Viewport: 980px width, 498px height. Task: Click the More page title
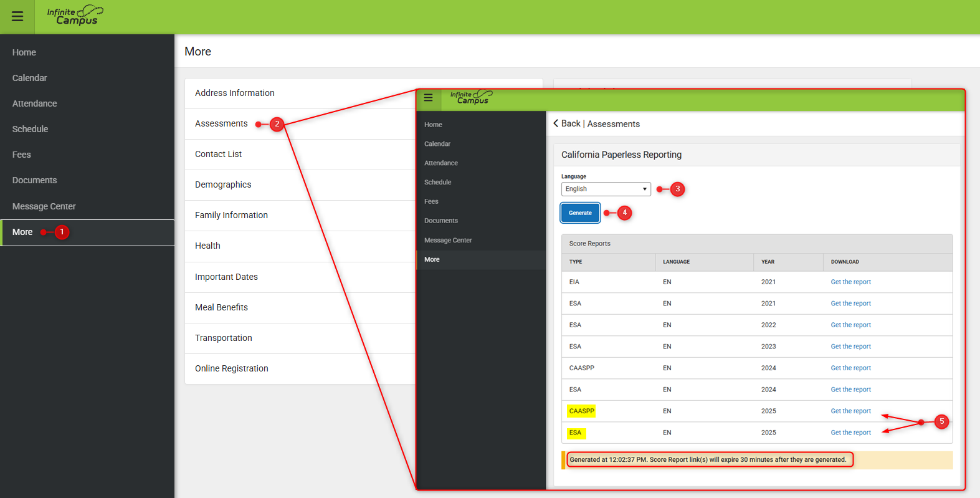[x=198, y=52]
